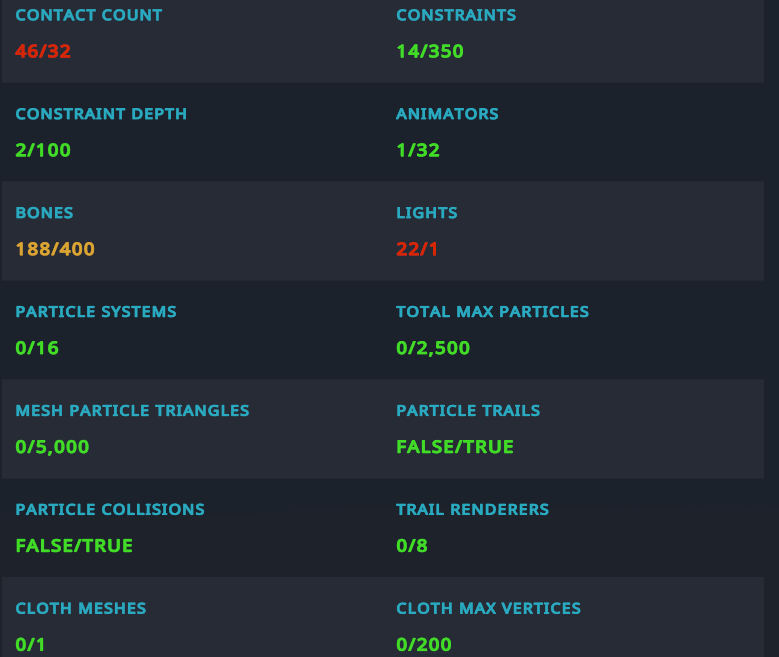Select the orange 188/400 bones value
779x657 pixels.
click(x=55, y=249)
